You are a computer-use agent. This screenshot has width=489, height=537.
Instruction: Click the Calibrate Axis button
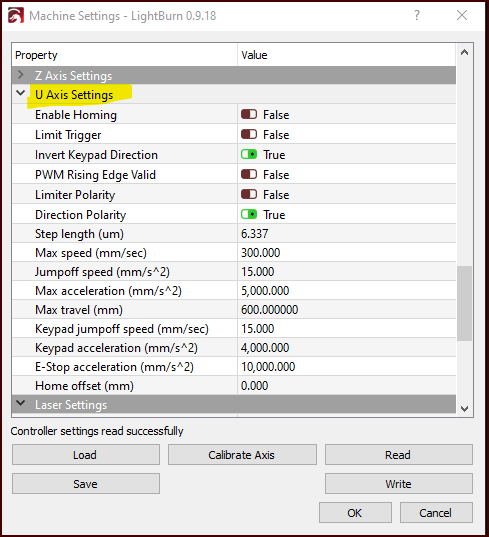[242, 455]
